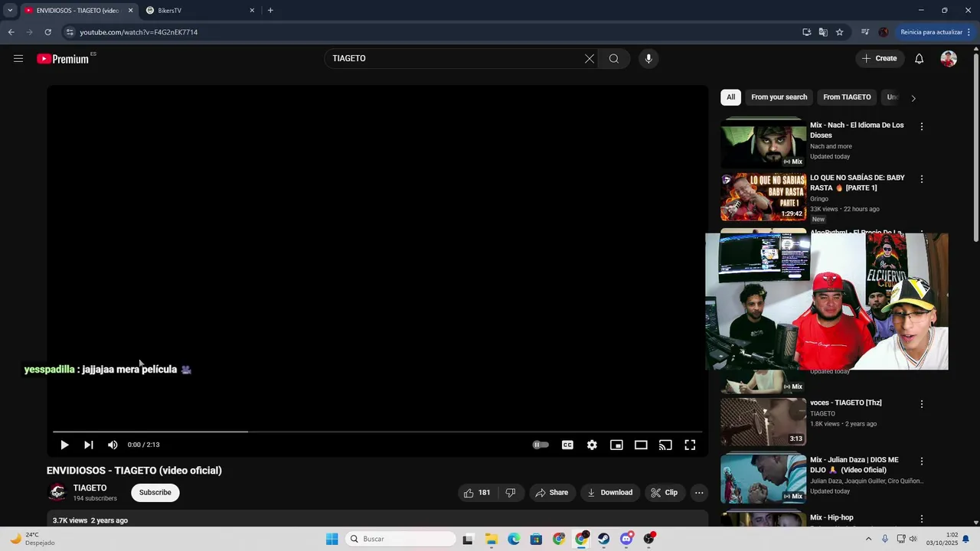
Task: Create a clip of the video
Action: tap(665, 493)
